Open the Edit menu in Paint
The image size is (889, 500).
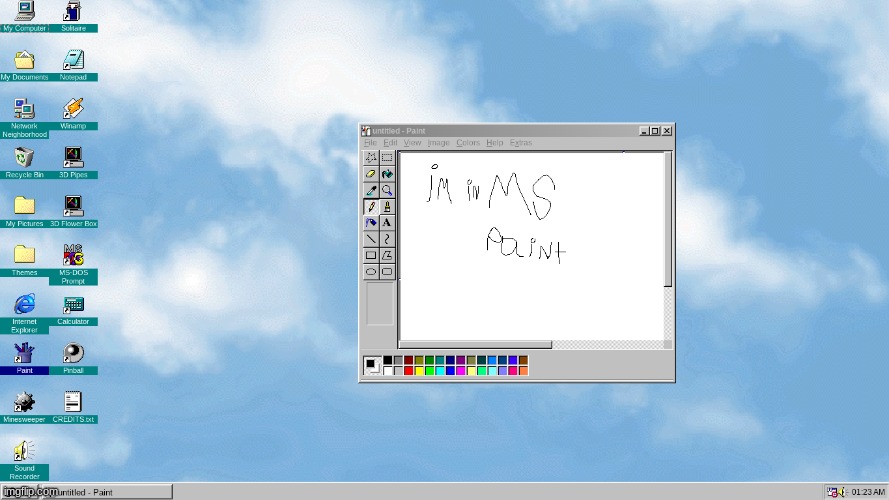point(390,143)
